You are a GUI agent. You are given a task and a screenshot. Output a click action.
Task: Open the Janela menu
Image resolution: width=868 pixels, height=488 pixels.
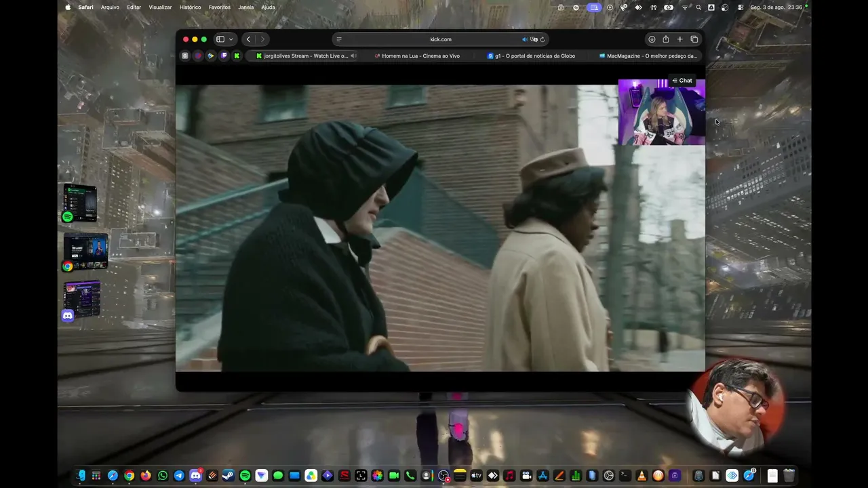tap(246, 7)
